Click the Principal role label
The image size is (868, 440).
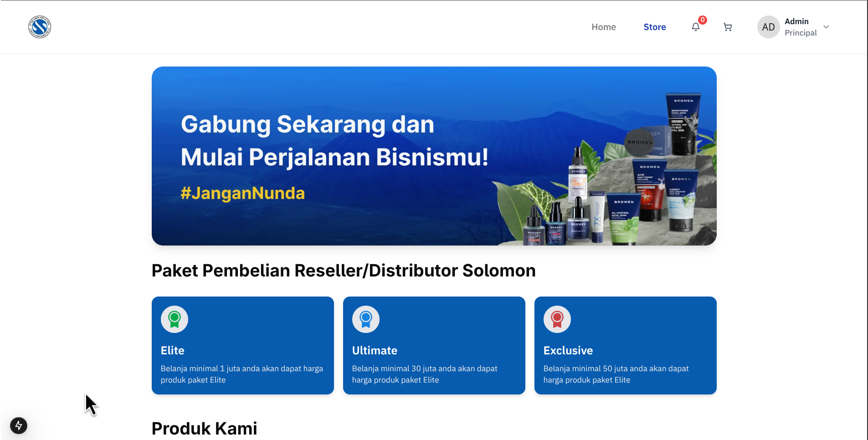point(801,33)
